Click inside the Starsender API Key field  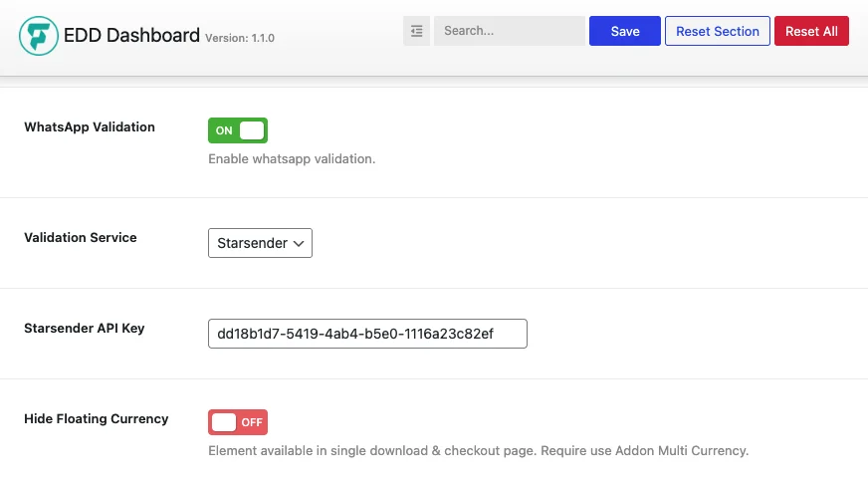pyautogui.click(x=367, y=334)
